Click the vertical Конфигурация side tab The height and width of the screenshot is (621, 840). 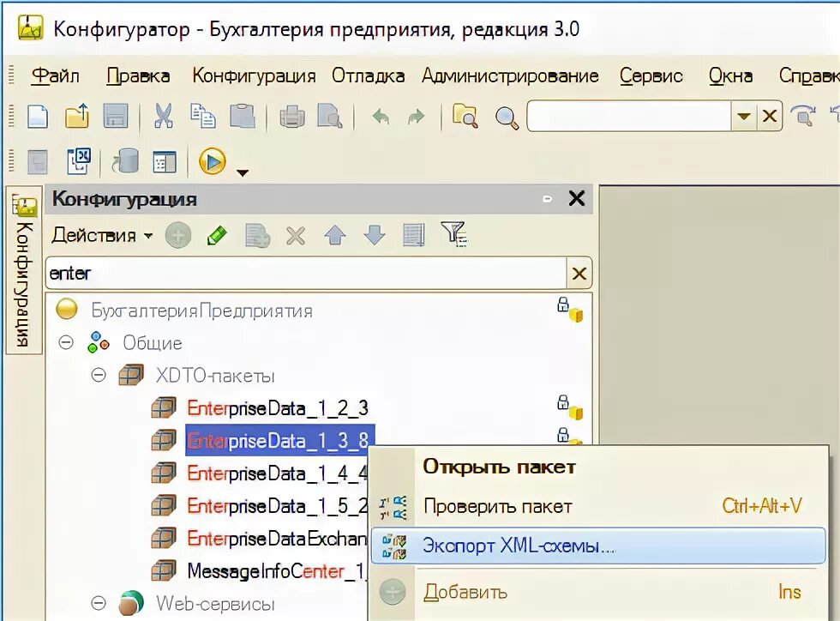[24, 269]
